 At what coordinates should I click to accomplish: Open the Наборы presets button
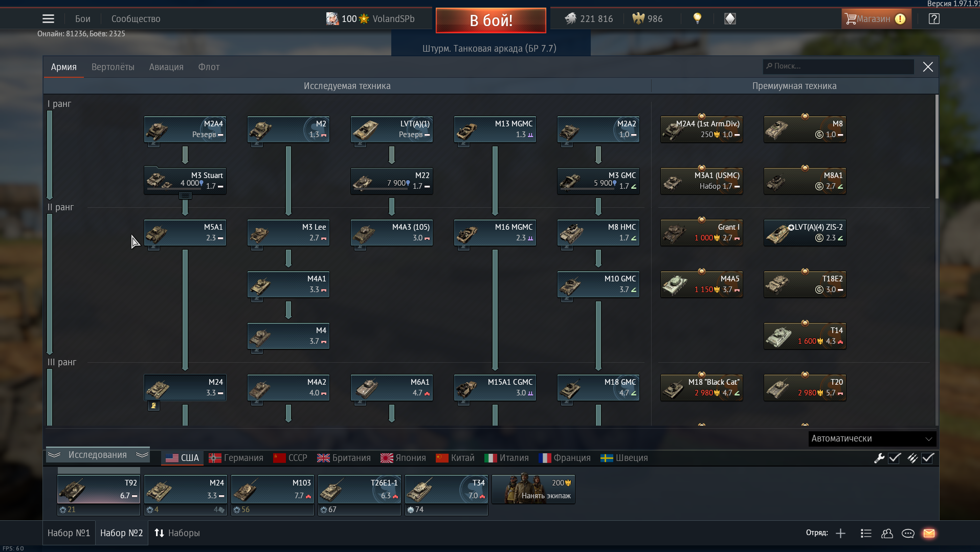coord(177,533)
